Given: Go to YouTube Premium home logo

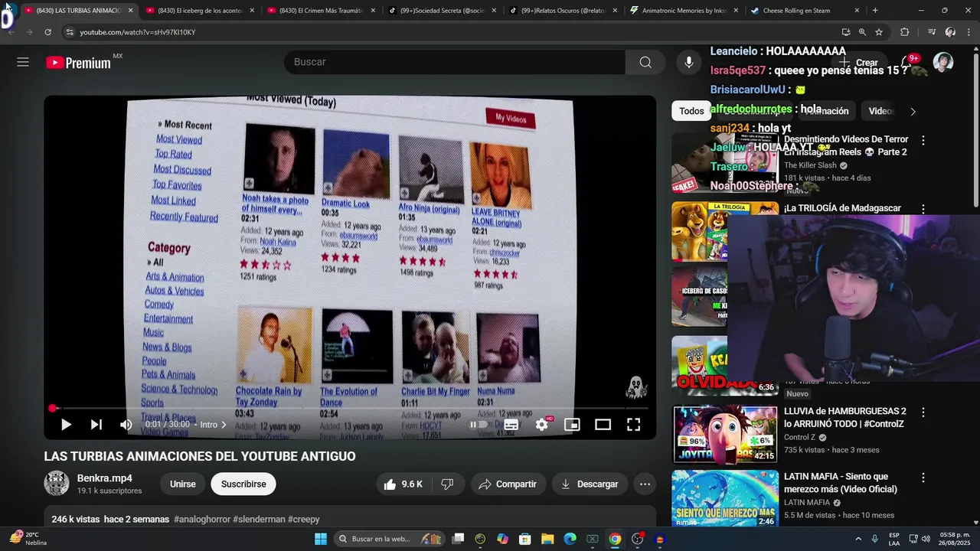Looking at the screenshot, I should 79,63.
